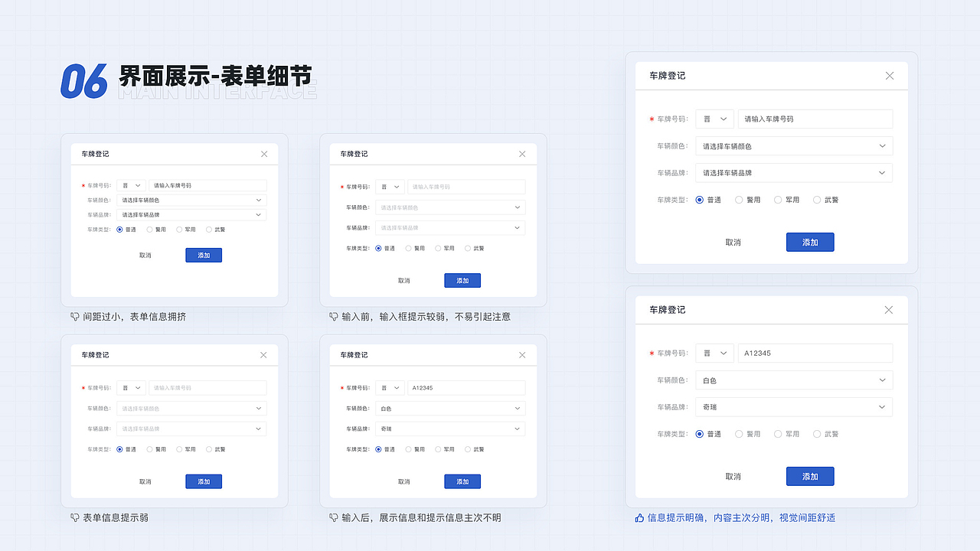This screenshot has width=980, height=551.
Task: Click 添加 button in 输入前 dialog
Action: coord(462,280)
